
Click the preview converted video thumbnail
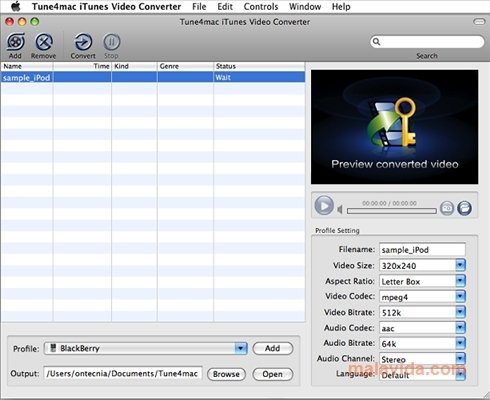(394, 127)
